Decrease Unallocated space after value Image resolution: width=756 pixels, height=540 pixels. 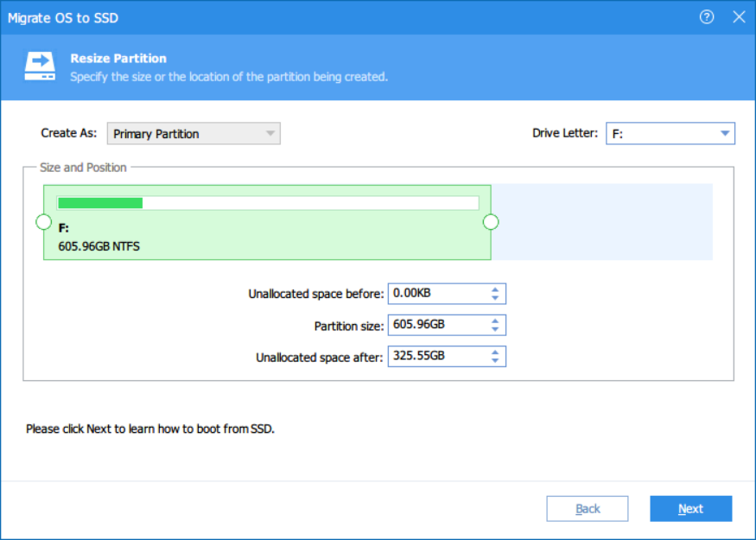[x=495, y=360]
